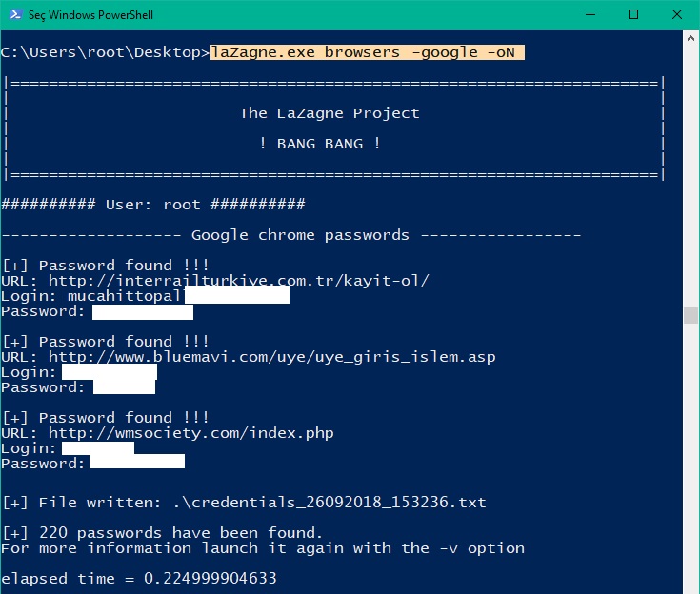
Task: Click the "Seç Windows PowerShell" window title
Action: point(92,15)
